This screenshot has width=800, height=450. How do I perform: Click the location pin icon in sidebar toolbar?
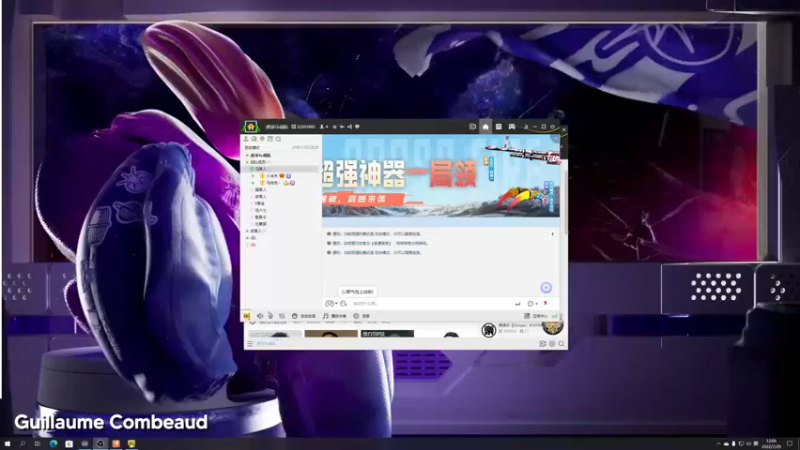point(262,139)
